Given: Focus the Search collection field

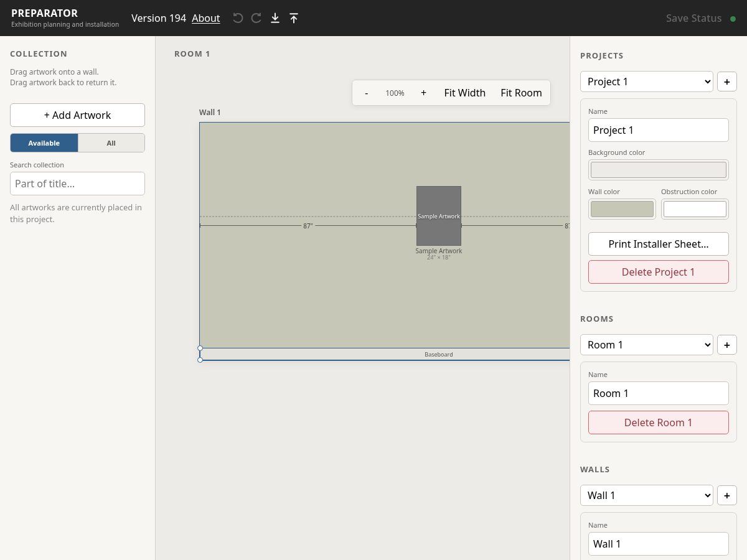Looking at the screenshot, I should pyautogui.click(x=77, y=184).
